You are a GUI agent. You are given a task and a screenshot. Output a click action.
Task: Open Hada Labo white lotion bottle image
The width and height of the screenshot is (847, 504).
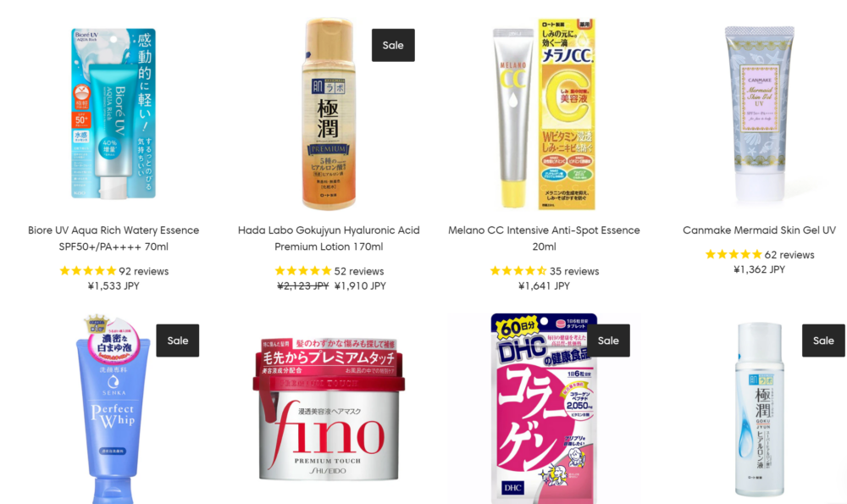coord(759,409)
